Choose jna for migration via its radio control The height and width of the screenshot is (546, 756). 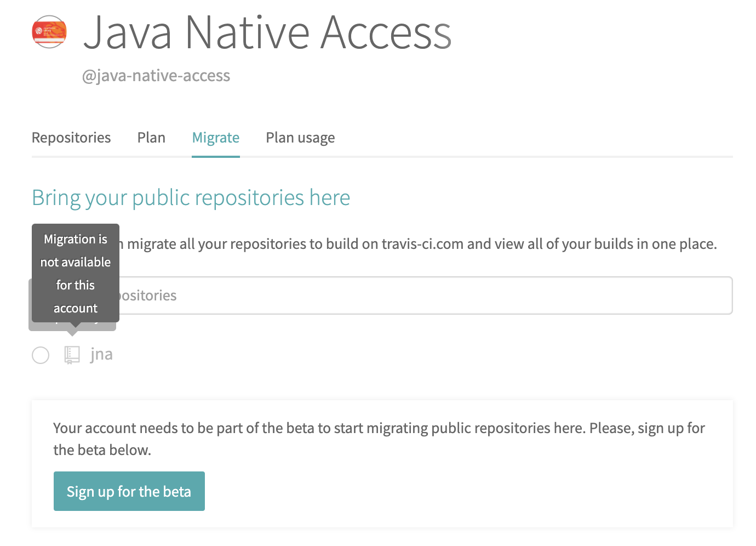tap(41, 355)
